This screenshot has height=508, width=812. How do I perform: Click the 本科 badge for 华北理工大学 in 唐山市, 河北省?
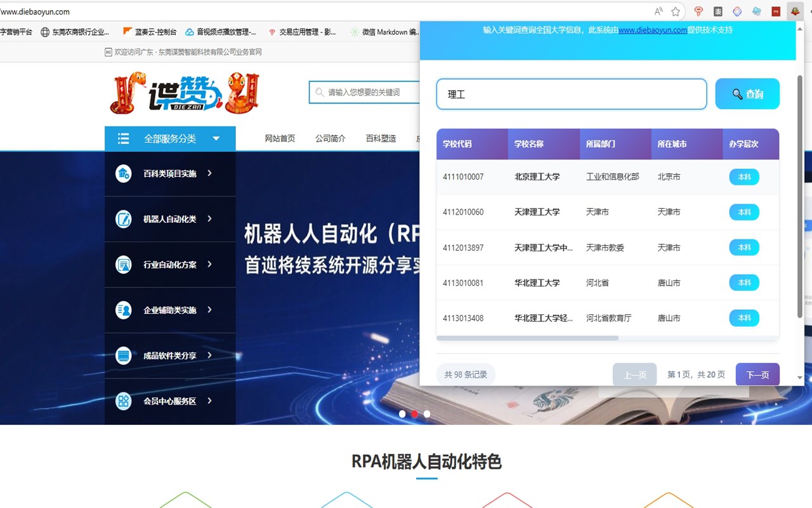click(744, 283)
